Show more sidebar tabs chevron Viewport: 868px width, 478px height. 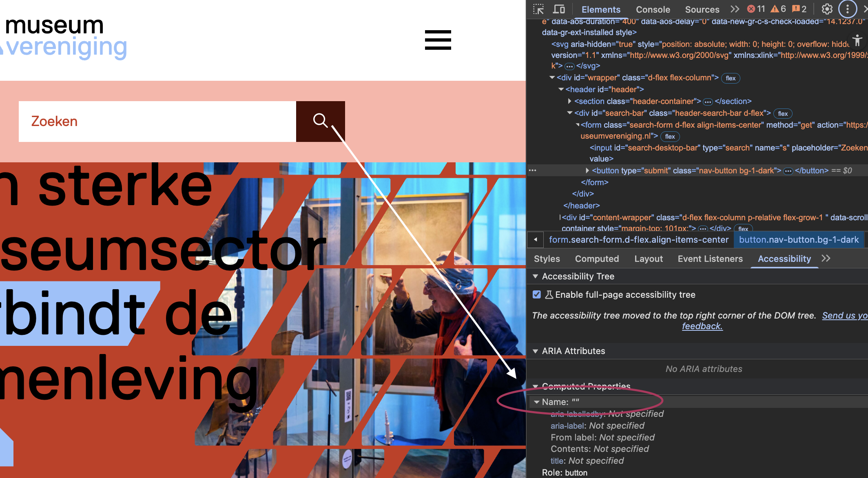click(x=826, y=258)
